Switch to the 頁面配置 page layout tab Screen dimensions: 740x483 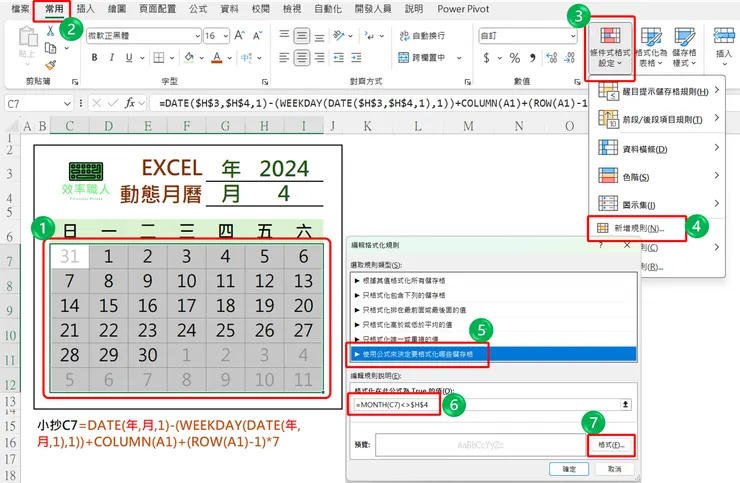coord(158,8)
